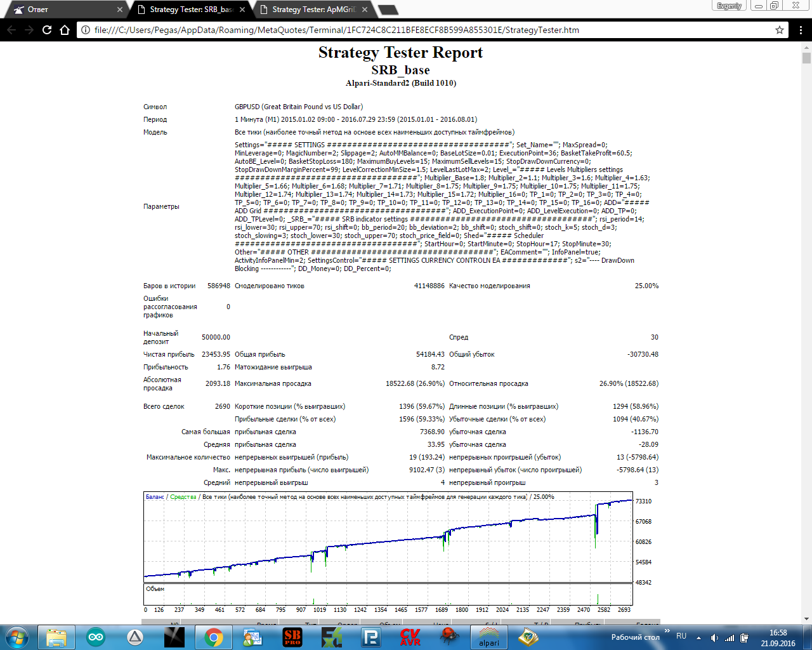This screenshot has width=812, height=650.
Task: Focus the address bar with the StrategyTester.htm URL
Action: [431, 30]
